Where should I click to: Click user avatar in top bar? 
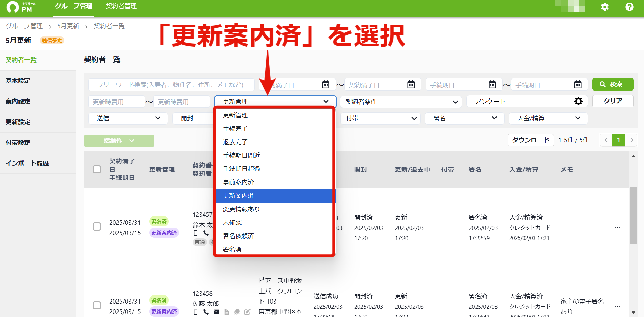click(571, 6)
